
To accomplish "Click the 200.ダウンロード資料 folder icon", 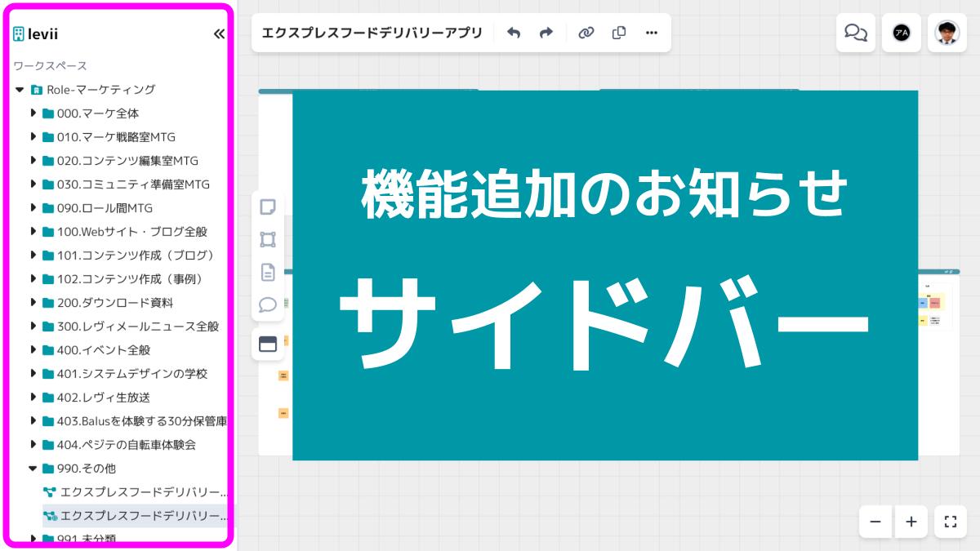I will pyautogui.click(x=48, y=303).
